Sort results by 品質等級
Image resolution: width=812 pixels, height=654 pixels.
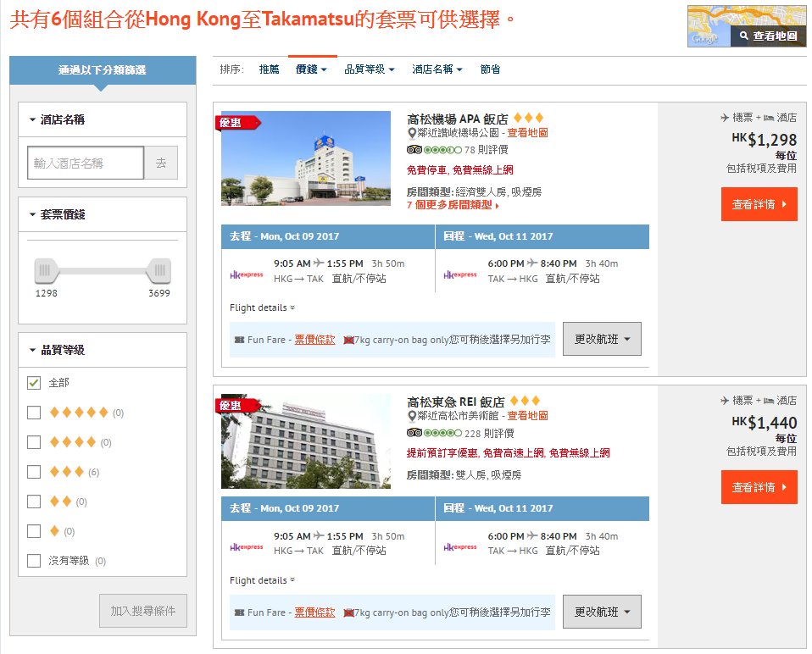pyautogui.click(x=370, y=69)
